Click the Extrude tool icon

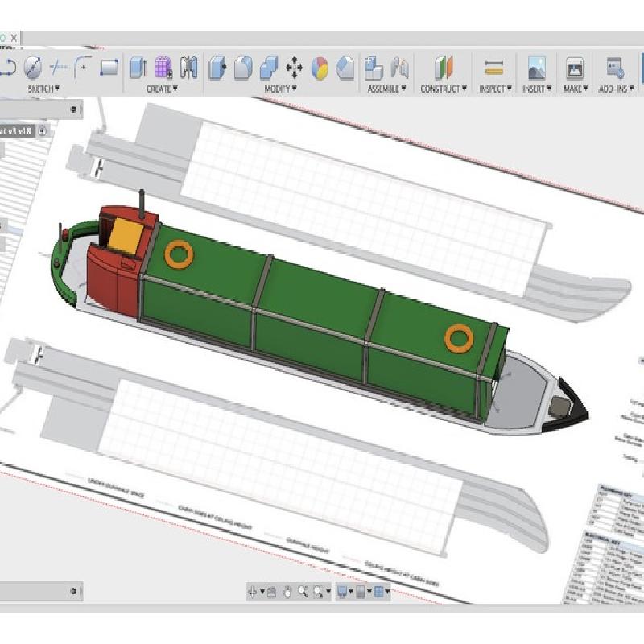[138, 68]
